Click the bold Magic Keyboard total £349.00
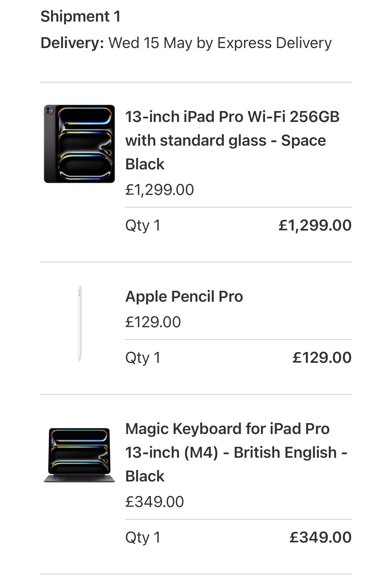The image size is (392, 587). (321, 537)
